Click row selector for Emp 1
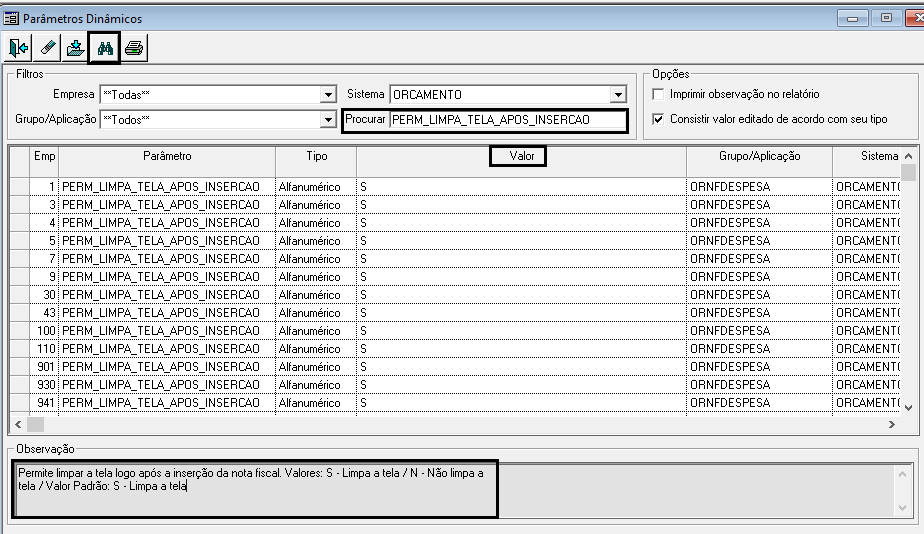The image size is (924, 534). tap(19, 187)
